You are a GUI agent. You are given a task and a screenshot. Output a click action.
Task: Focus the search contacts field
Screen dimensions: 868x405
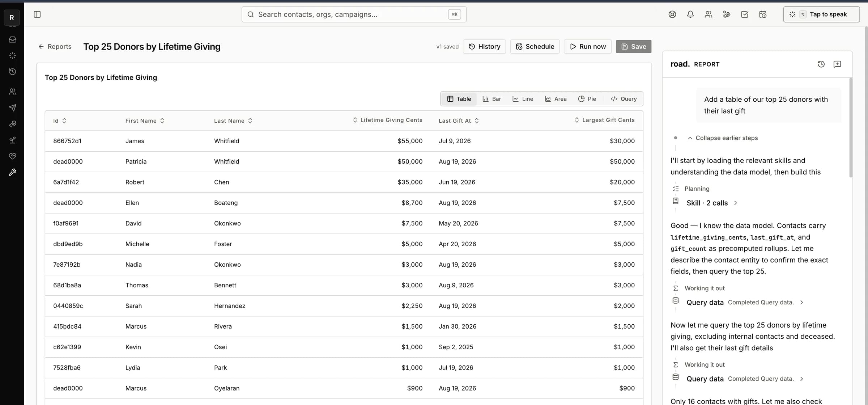(354, 14)
